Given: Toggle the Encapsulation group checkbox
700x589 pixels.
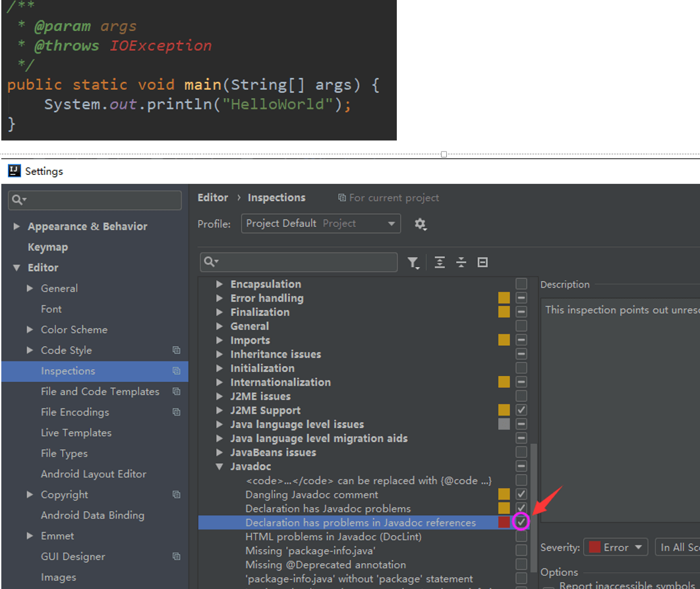Looking at the screenshot, I should [521, 284].
